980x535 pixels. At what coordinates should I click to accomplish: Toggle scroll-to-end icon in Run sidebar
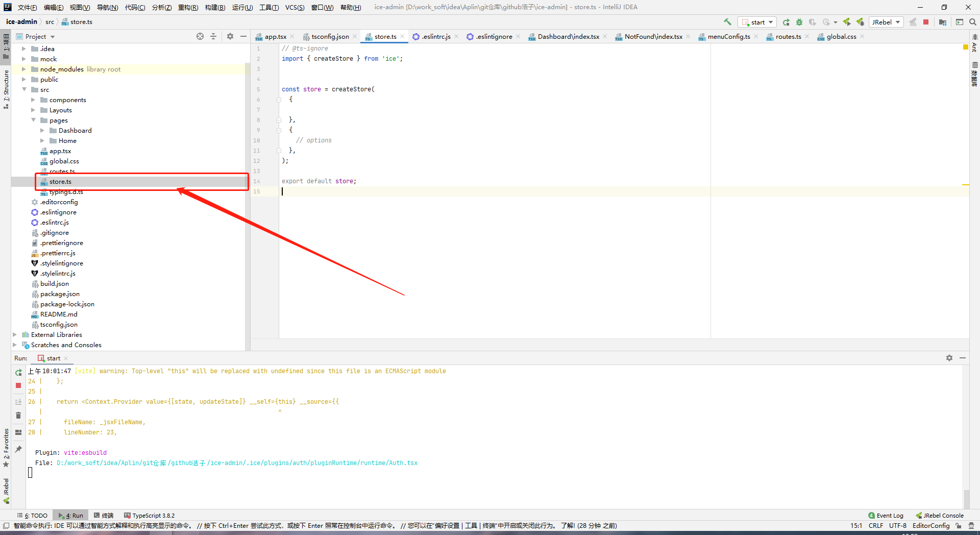[18, 402]
